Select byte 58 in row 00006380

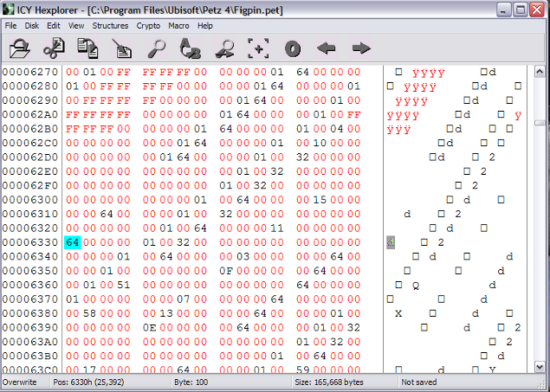click(89, 313)
